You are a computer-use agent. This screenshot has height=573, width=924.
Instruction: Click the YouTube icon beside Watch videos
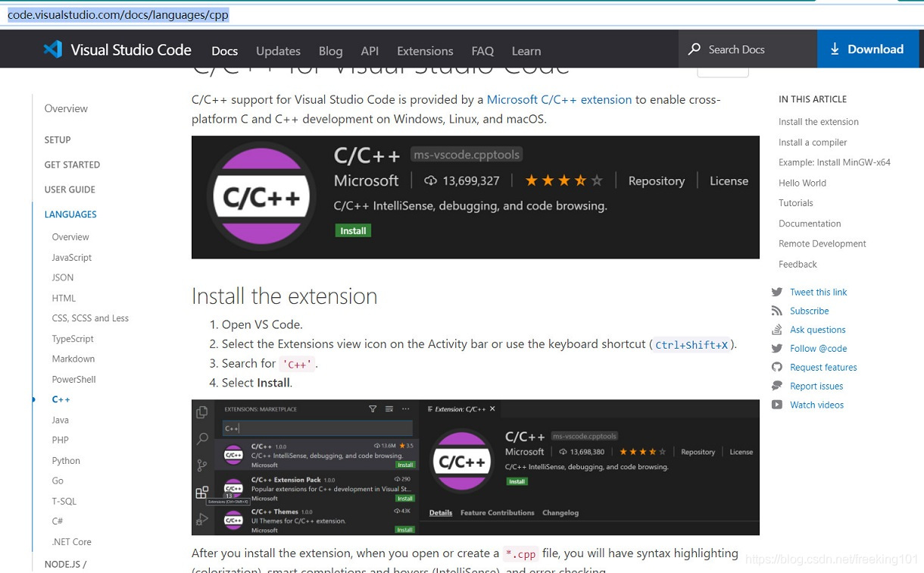(778, 405)
